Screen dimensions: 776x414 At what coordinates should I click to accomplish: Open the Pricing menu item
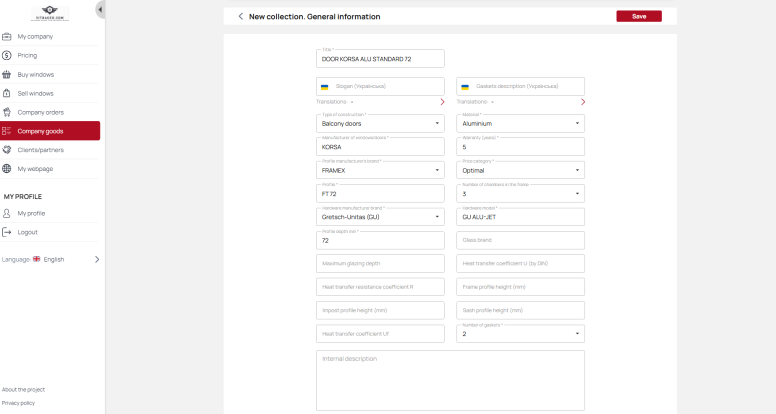click(50, 55)
